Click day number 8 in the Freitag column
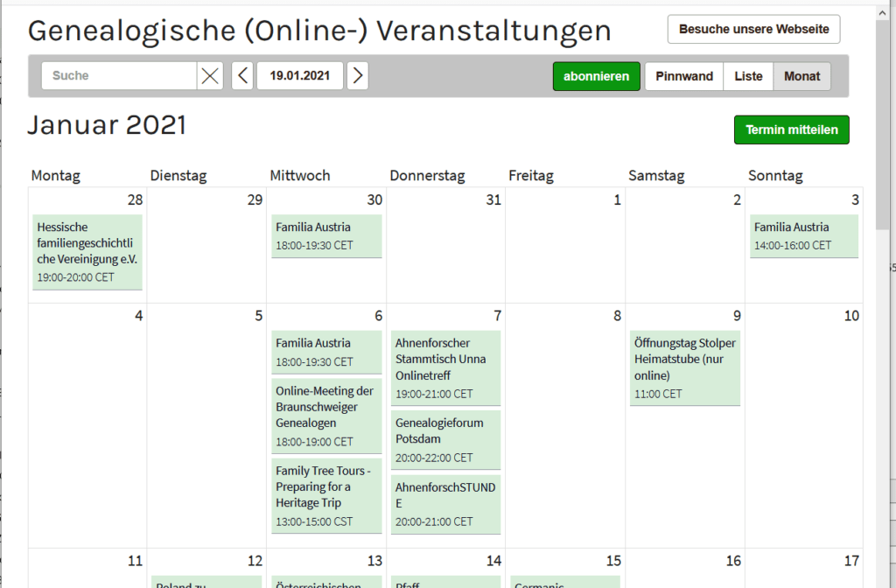 coord(617,316)
